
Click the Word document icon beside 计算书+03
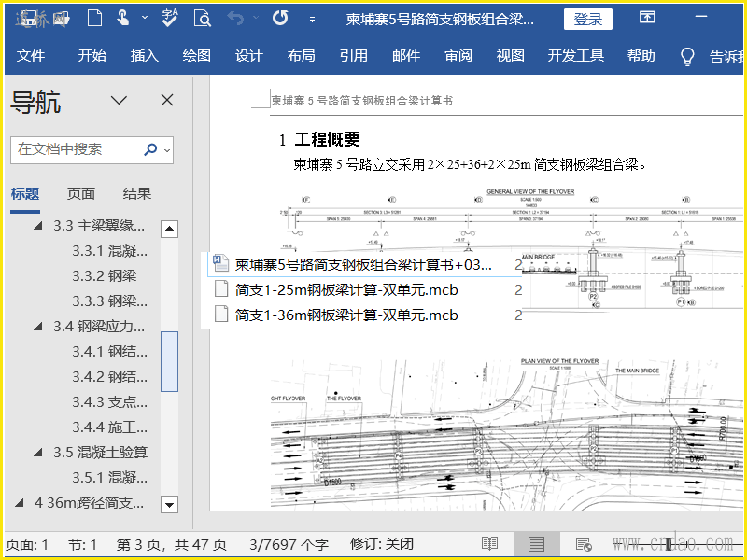(220, 263)
